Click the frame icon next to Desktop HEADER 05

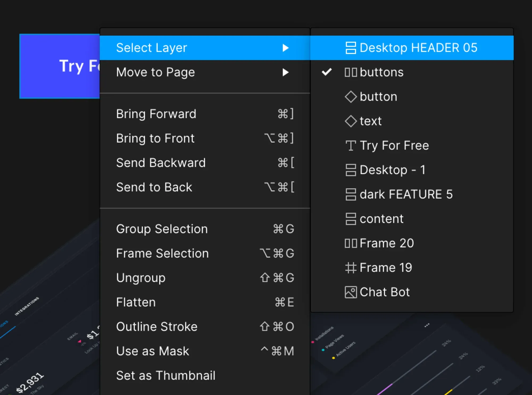[x=351, y=48]
